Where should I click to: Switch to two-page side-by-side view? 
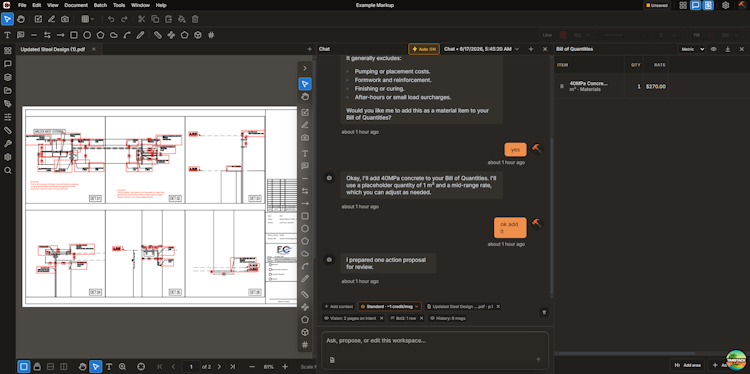coord(64,367)
